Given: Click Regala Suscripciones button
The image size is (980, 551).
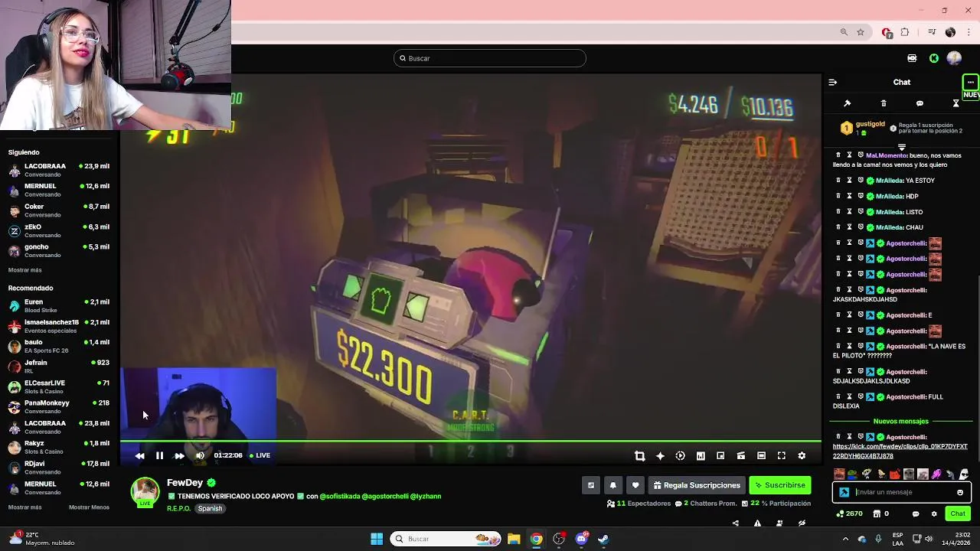Looking at the screenshot, I should click(696, 485).
